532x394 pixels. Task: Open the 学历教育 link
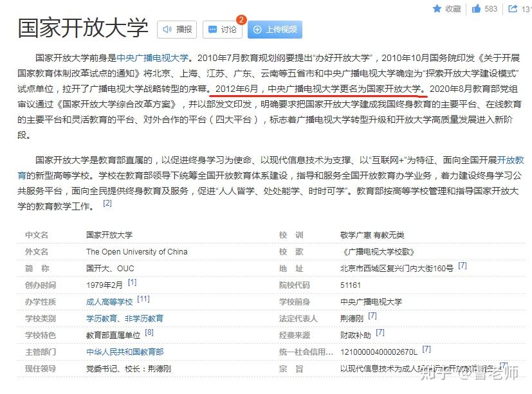[101, 318]
